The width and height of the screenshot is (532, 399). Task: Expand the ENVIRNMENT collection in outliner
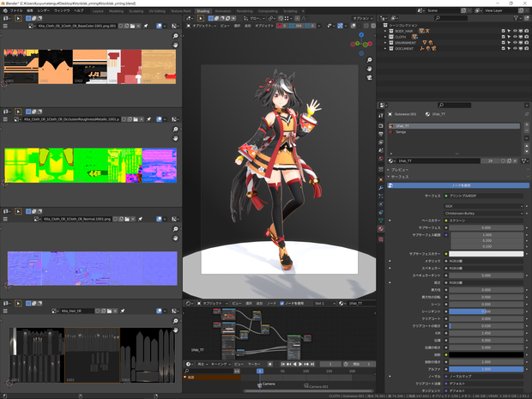tap(385, 43)
